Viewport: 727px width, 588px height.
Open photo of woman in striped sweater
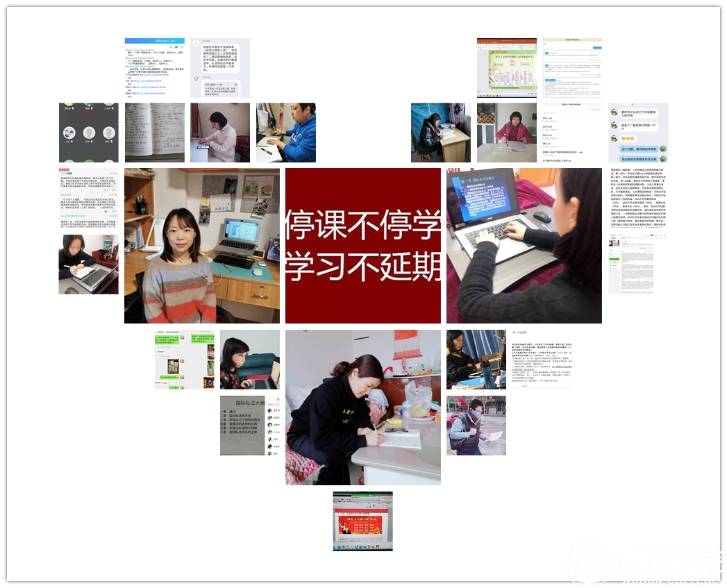click(202, 245)
